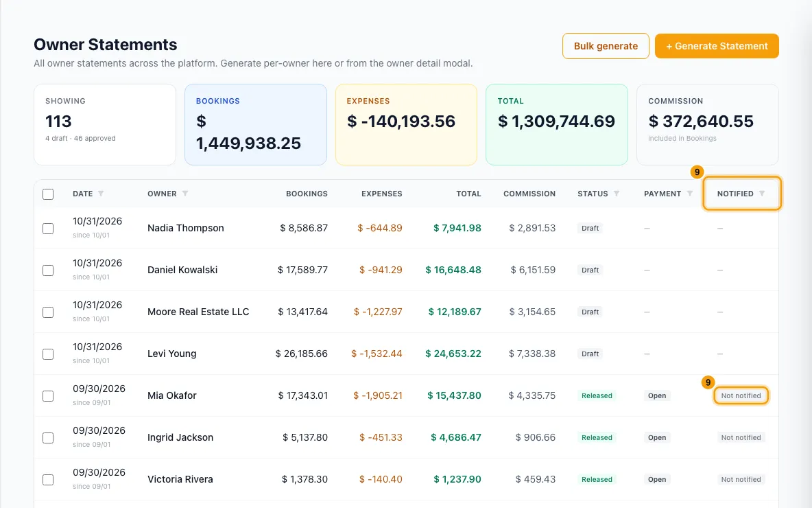Click the Draft status badge for Nadia Thompson
The height and width of the screenshot is (508, 812).
(x=590, y=228)
